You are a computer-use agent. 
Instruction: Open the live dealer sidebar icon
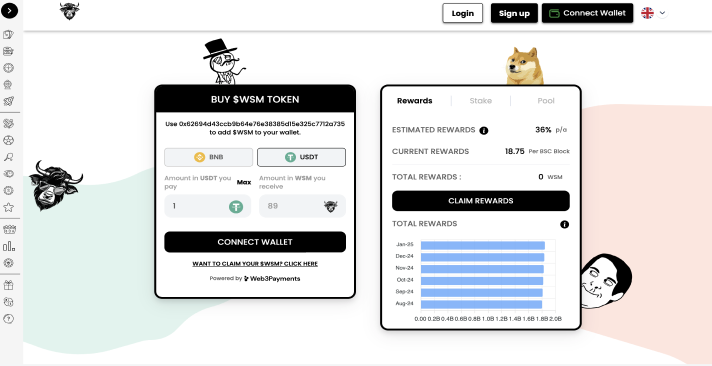pyautogui.click(x=8, y=84)
